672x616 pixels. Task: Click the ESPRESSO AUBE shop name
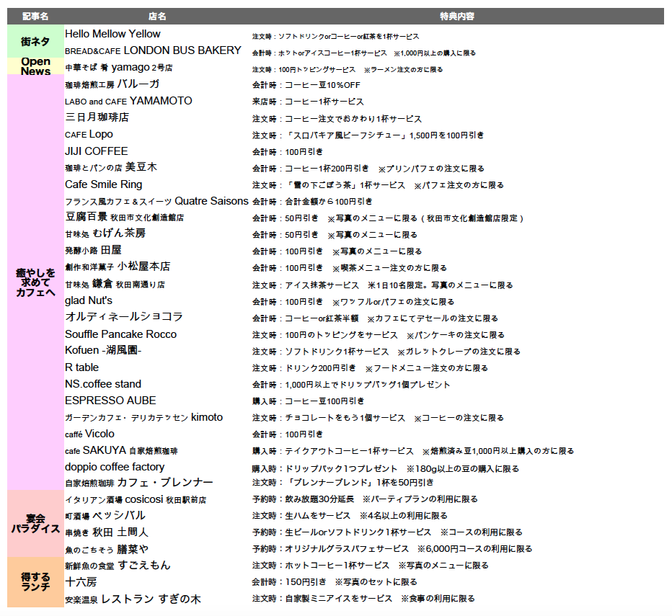[x=110, y=401]
